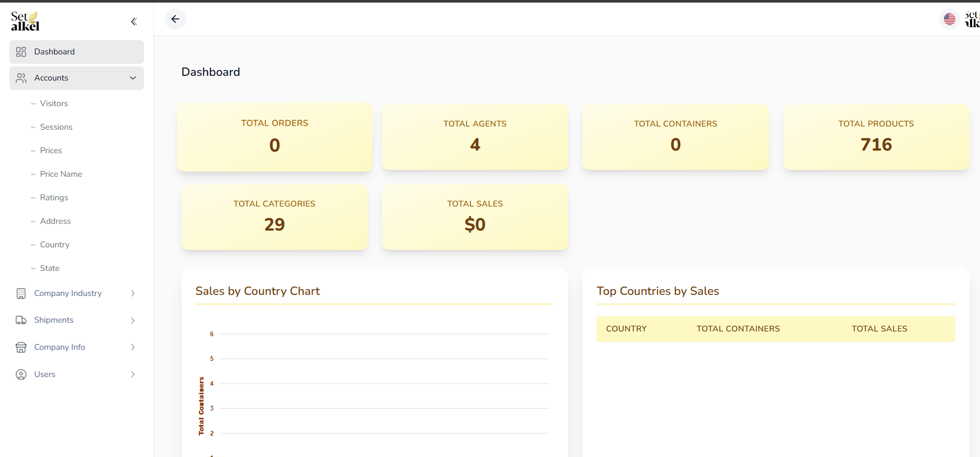Open State under Accounts
This screenshot has height=457, width=980.
coord(50,268)
